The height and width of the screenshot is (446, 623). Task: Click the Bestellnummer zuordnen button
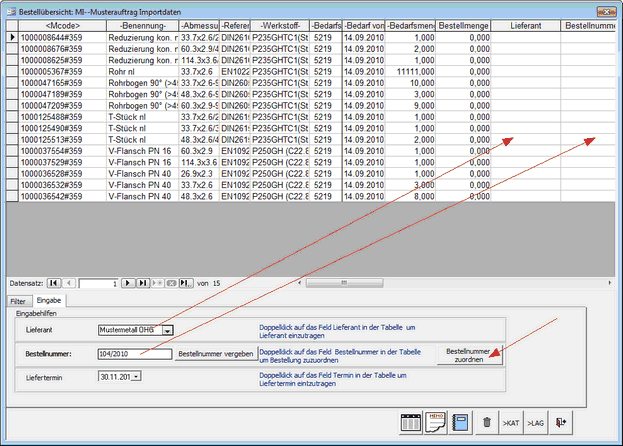tap(469, 353)
